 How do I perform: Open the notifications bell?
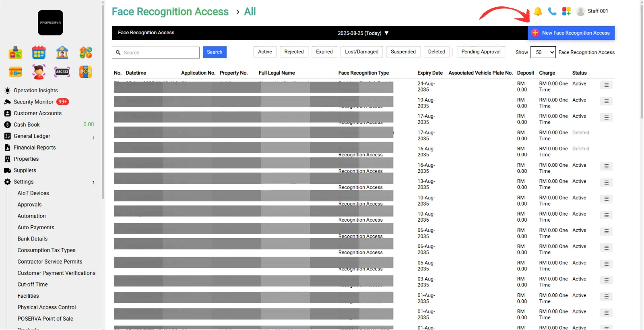click(x=538, y=11)
